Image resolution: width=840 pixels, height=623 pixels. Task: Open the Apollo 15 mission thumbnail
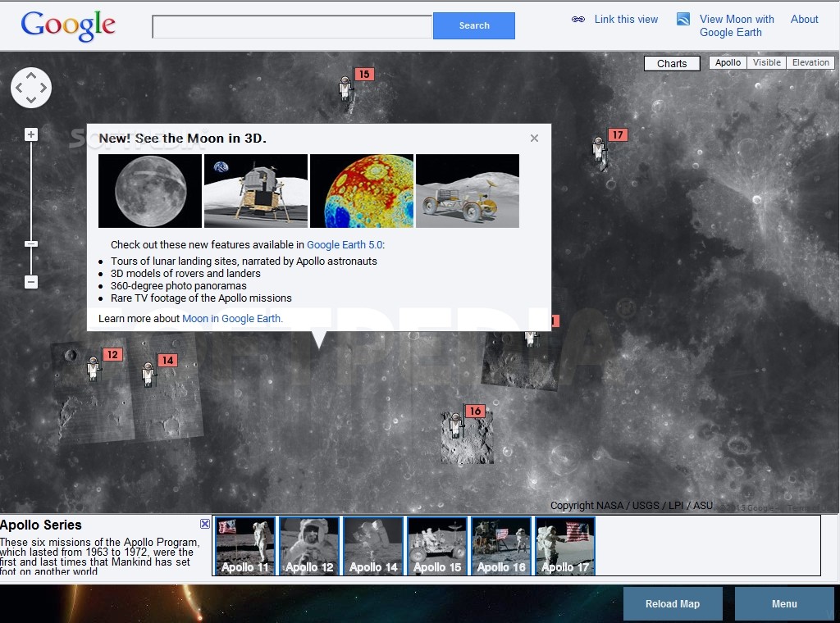point(437,546)
